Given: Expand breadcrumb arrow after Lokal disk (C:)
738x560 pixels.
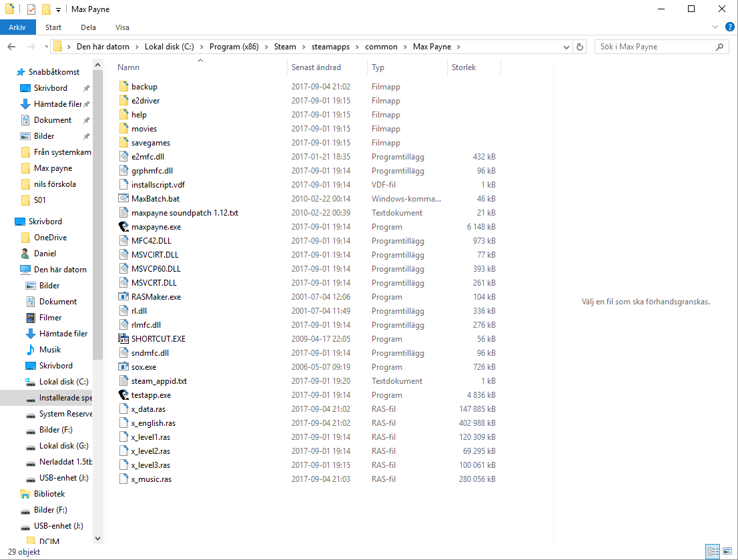Looking at the screenshot, I should pos(202,47).
